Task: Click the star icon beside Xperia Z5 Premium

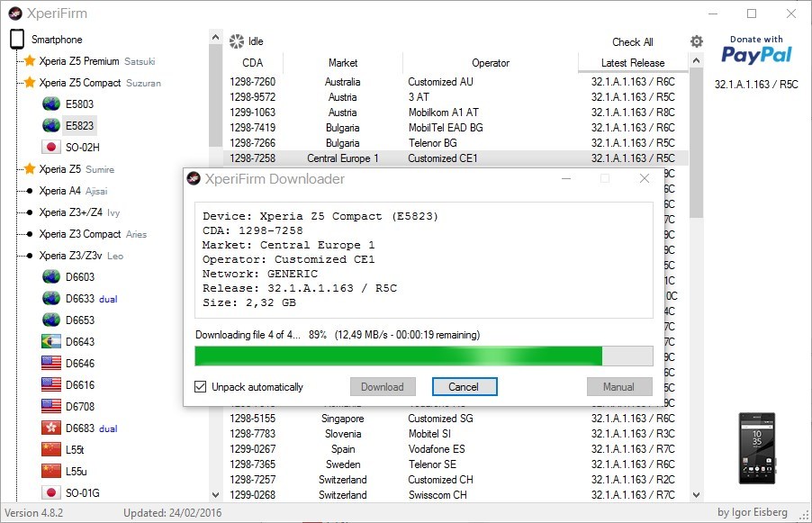Action: tap(30, 61)
